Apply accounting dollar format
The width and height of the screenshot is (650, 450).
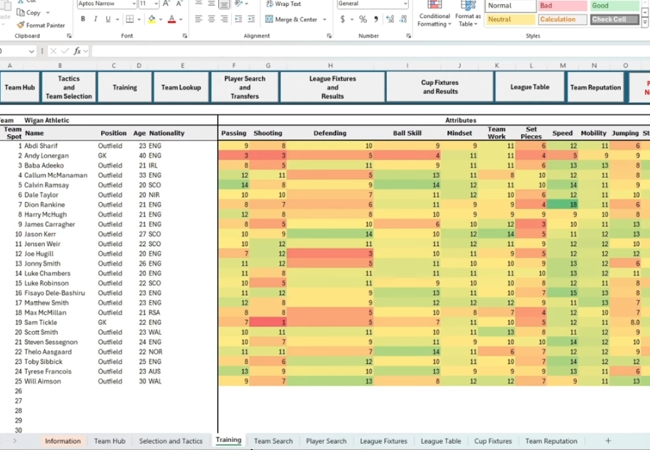(342, 19)
